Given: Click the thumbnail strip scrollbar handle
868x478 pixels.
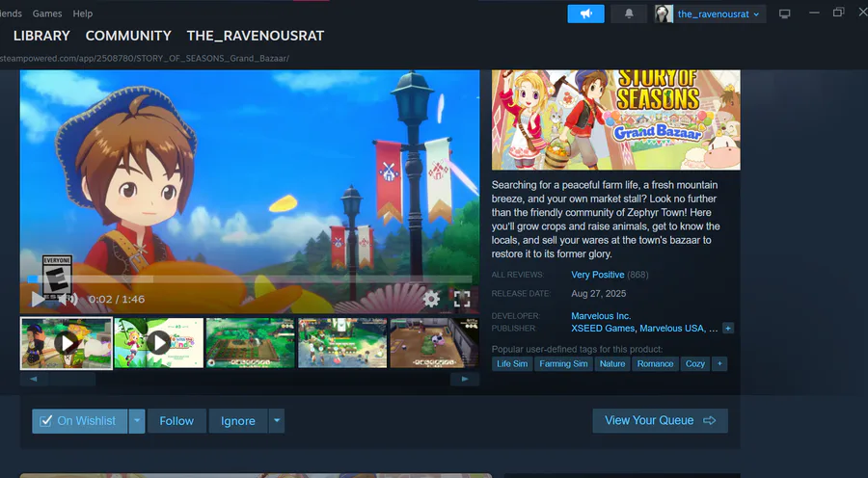Looking at the screenshot, I should (x=71, y=379).
